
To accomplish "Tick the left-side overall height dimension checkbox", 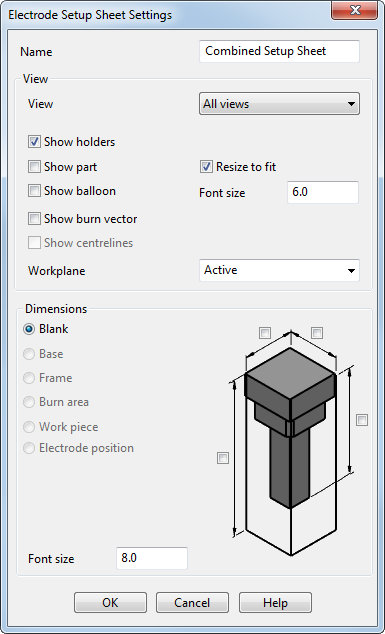I will coord(223,458).
